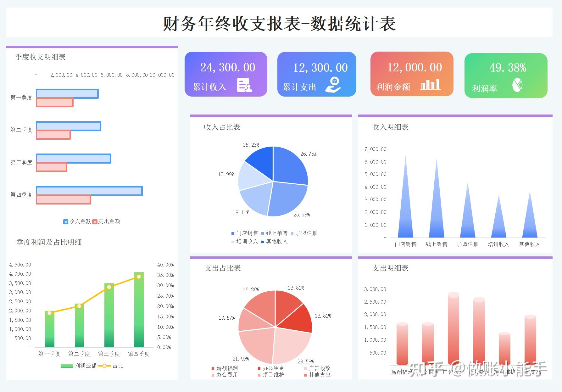The image size is (562, 392).
Task: Click the 广告投放 legend entry in 支出占比表
Action: [x=317, y=368]
